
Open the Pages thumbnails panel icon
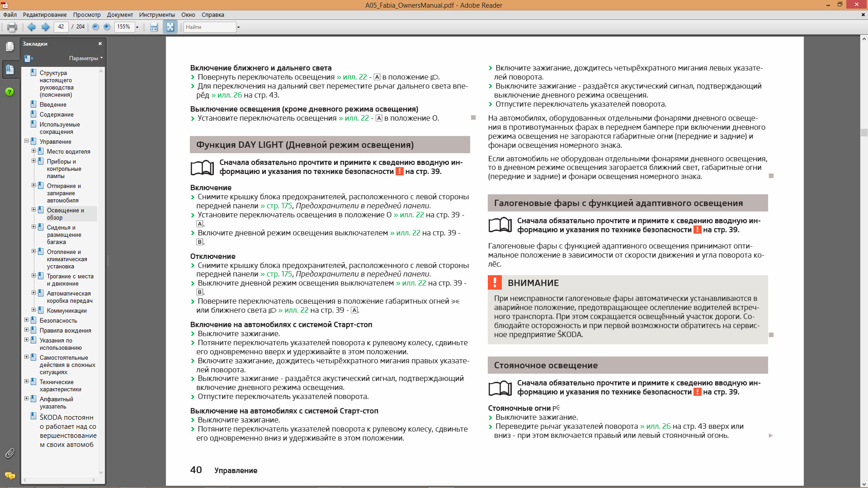9,47
